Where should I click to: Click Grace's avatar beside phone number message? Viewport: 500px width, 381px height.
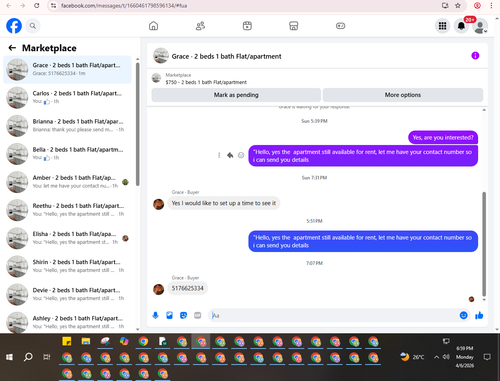pos(158,289)
